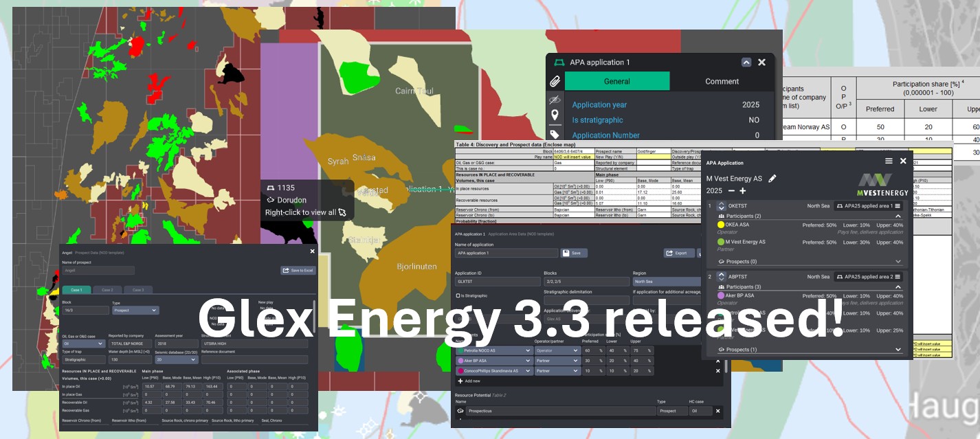Image resolution: width=980 pixels, height=439 pixels.
Task: Click the Syrah label on the map
Action: pos(338,161)
